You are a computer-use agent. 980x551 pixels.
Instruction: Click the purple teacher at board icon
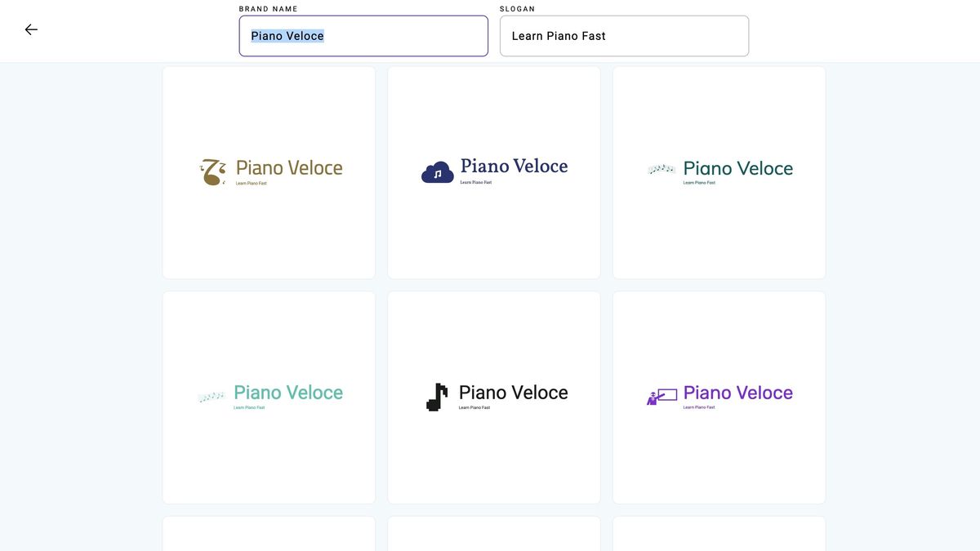[x=662, y=397]
